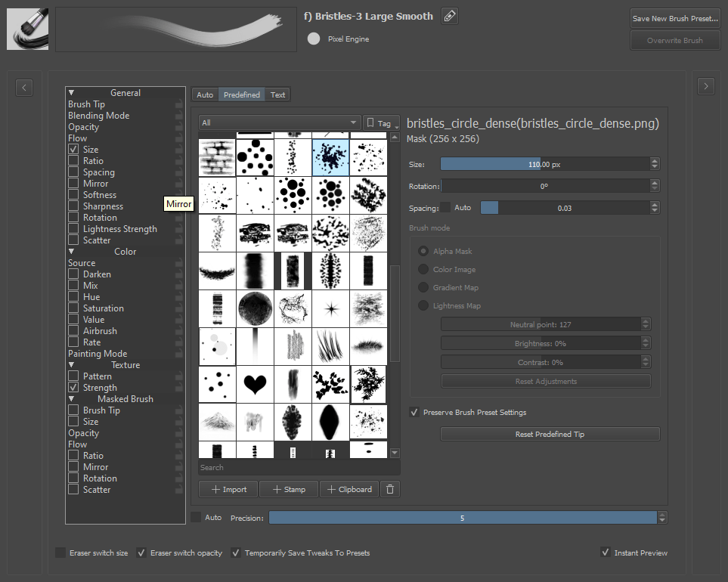Uncheck the Strength option under Texture

tap(73, 387)
